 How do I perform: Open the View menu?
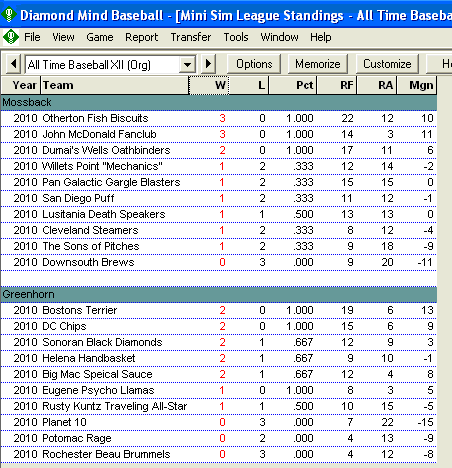coord(63,37)
